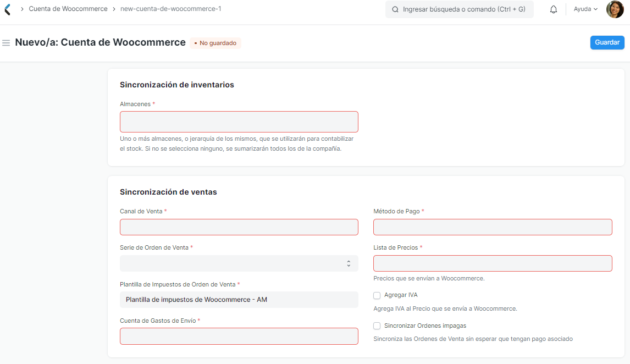Click the Almacenes input field

click(x=239, y=122)
